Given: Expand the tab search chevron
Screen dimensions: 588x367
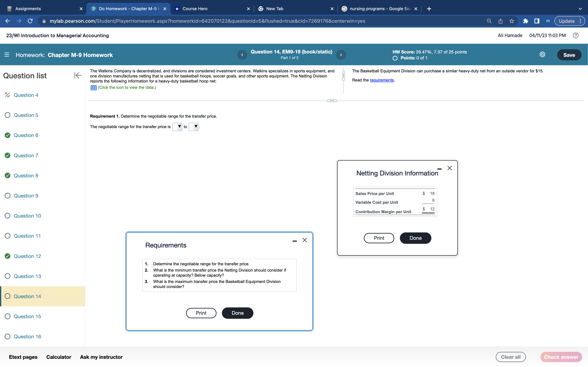Looking at the screenshot, I should [x=580, y=9].
